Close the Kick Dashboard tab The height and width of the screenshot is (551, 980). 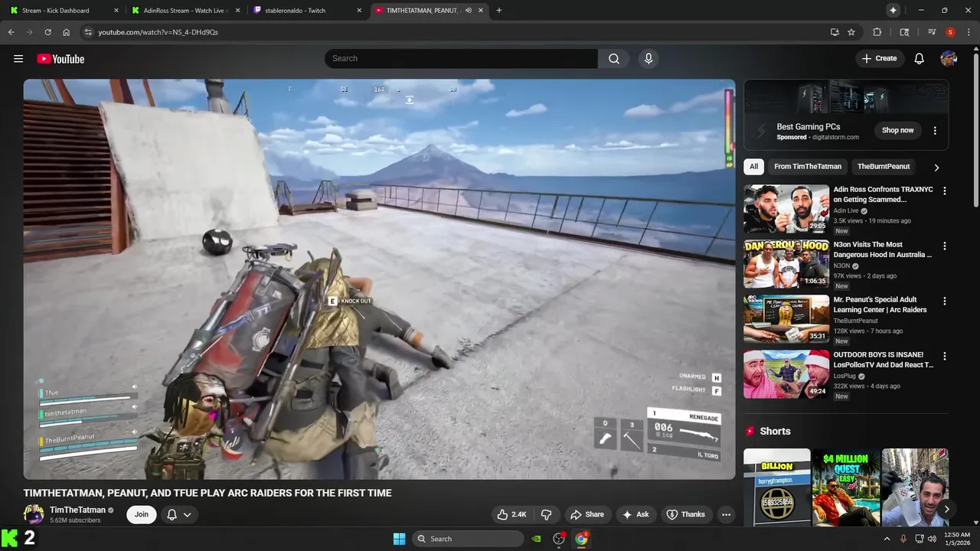[x=116, y=11]
